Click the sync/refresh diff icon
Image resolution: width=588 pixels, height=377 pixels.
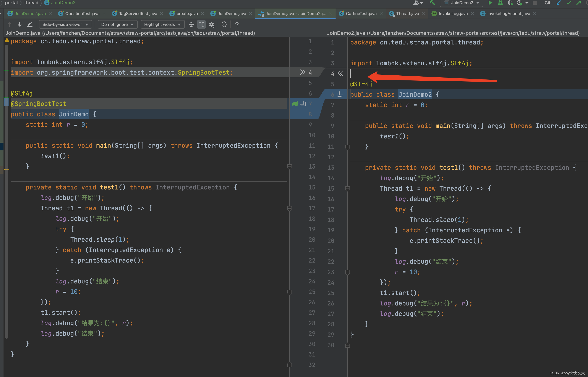click(x=224, y=24)
